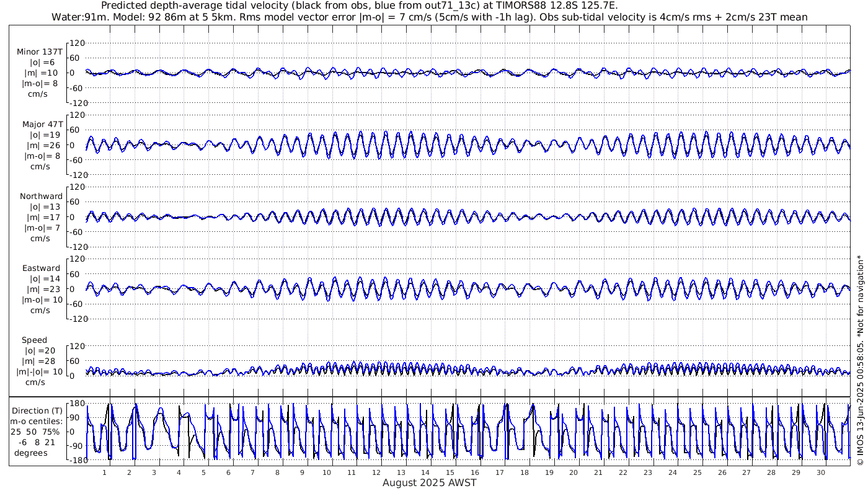The image size is (868, 496).
Task: Select the 'Speed' panel label
Action: 34,340
